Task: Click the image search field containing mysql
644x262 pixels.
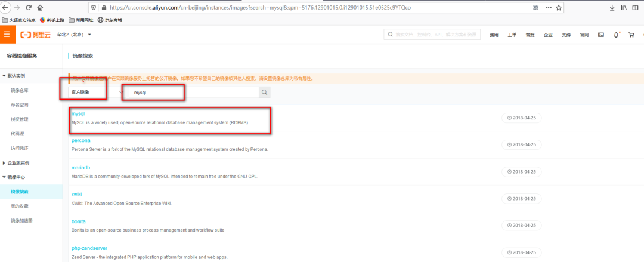Action: coord(194,93)
